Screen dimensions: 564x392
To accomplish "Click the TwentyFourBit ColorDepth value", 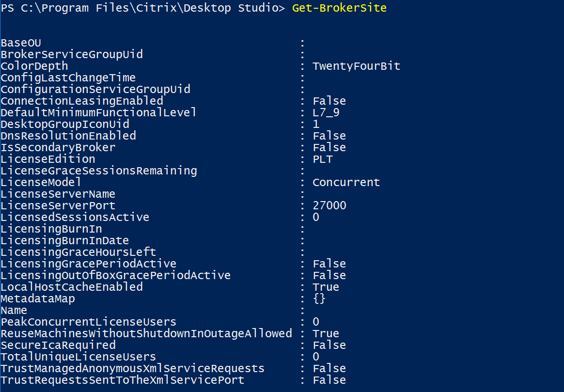I will 357,66.
